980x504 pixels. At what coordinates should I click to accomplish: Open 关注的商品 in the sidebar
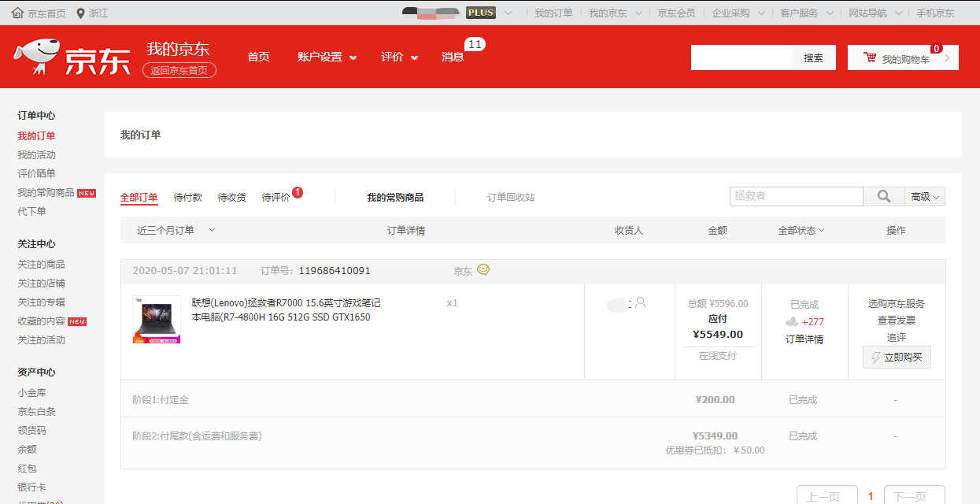(x=42, y=265)
